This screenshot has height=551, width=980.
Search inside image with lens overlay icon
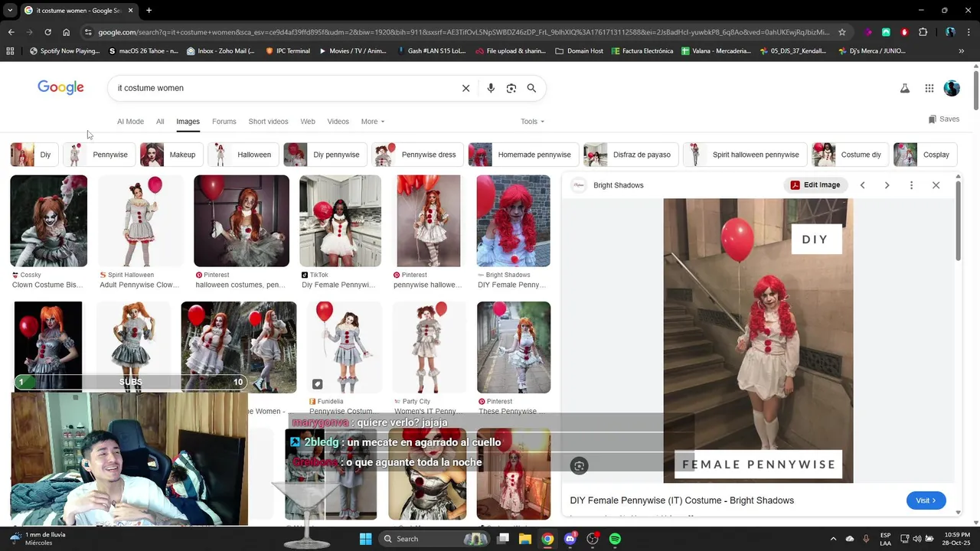[579, 465]
